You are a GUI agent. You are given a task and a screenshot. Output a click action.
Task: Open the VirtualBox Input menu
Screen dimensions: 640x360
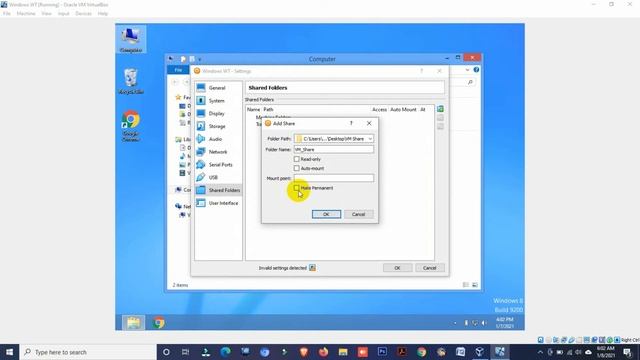[63, 13]
